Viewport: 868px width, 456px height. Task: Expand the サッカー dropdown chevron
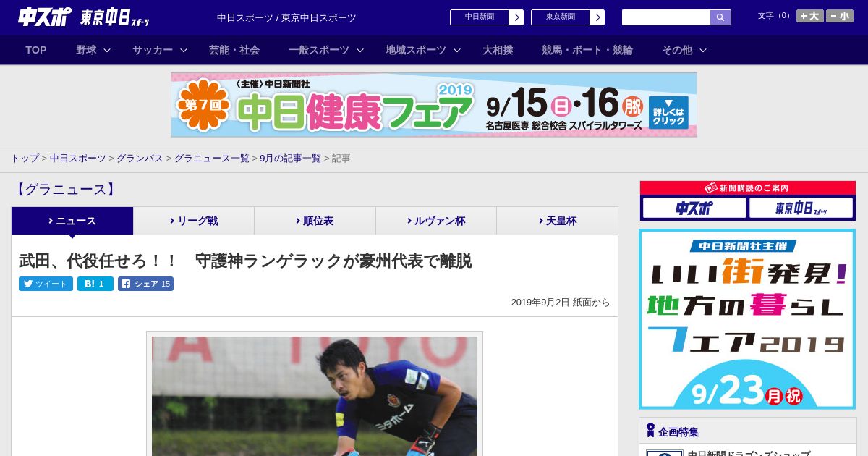click(x=184, y=51)
